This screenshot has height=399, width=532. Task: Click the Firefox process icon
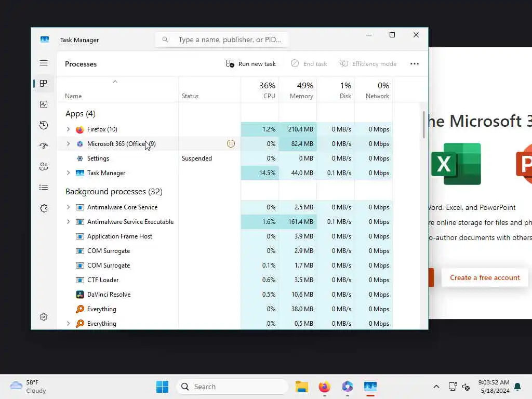click(79, 129)
